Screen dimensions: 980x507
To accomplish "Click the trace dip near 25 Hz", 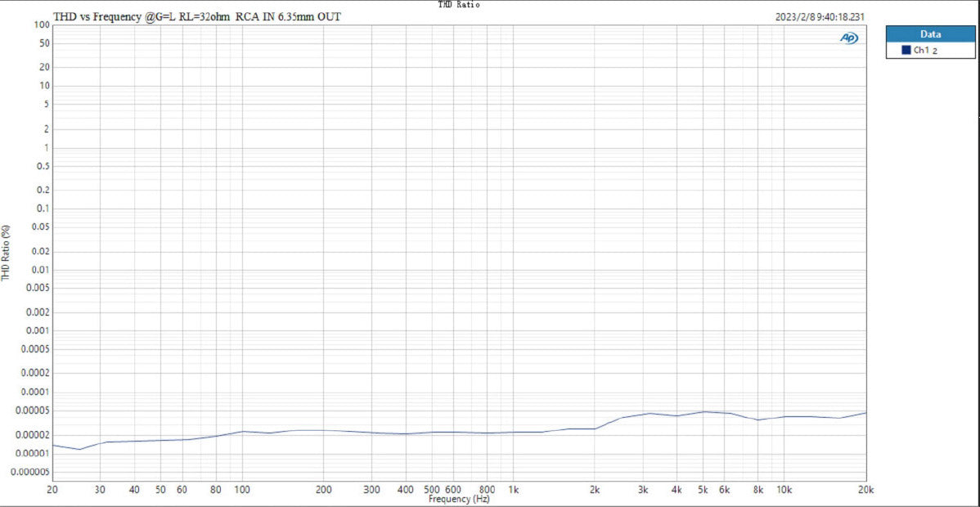I will point(79,449).
